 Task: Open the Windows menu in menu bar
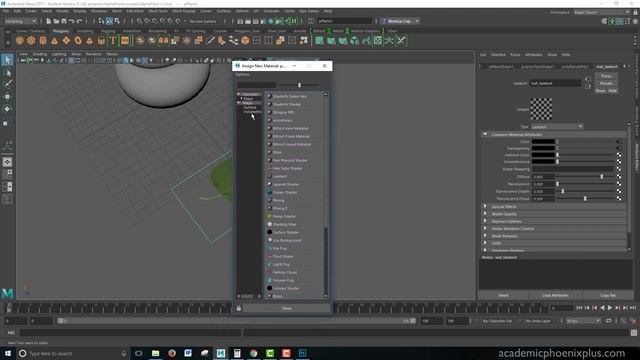click(99, 11)
